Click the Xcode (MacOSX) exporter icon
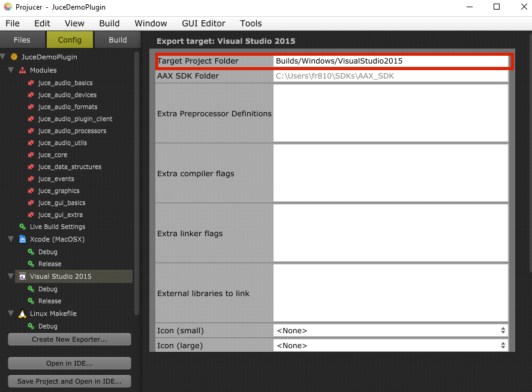The width and height of the screenshot is (532, 392). coord(22,239)
